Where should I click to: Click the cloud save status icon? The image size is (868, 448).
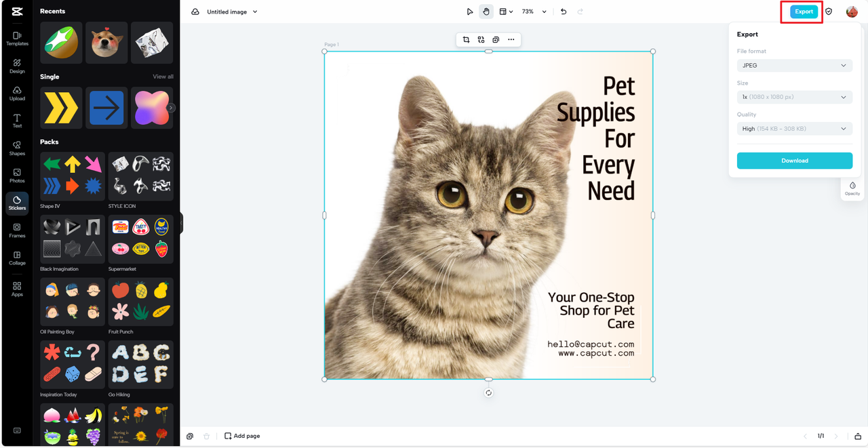(x=195, y=12)
